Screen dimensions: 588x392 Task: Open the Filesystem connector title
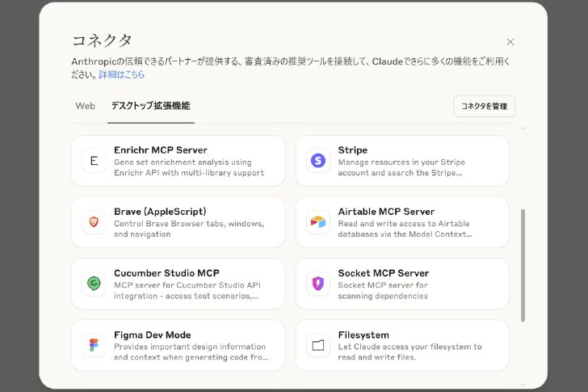[x=363, y=335]
